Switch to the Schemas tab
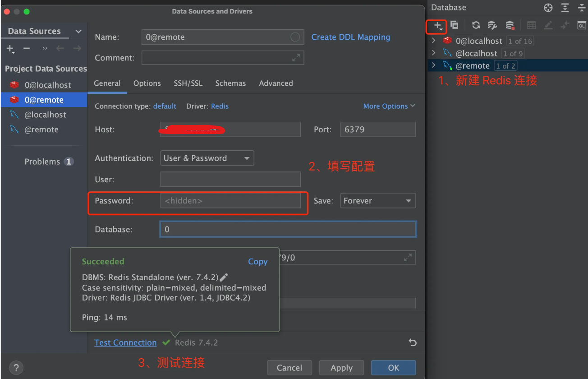 (230, 83)
